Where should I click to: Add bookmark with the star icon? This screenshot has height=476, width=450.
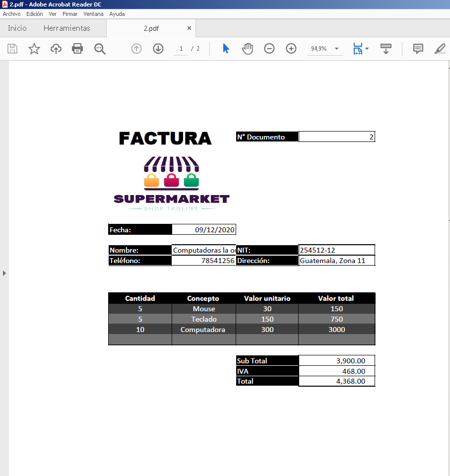point(34,49)
